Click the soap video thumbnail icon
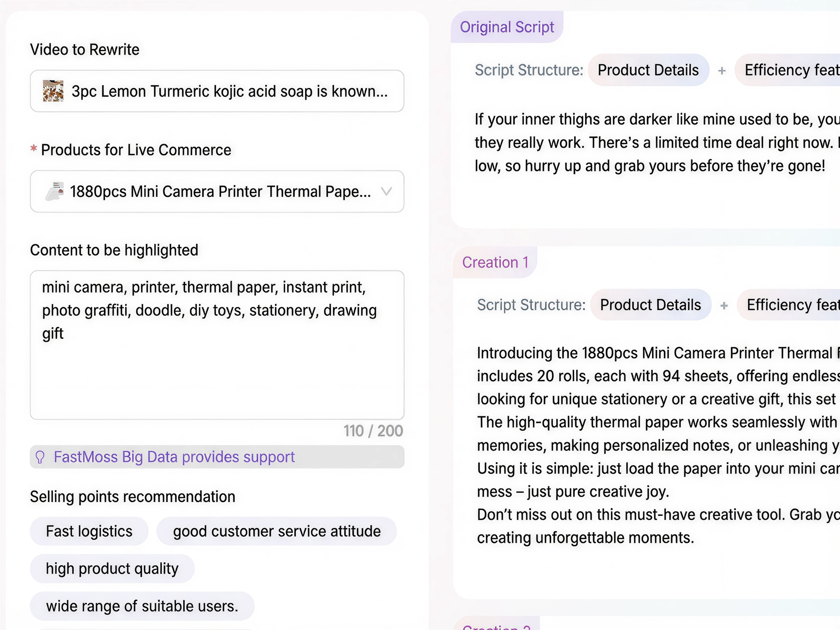Image resolution: width=840 pixels, height=630 pixels. point(53,91)
